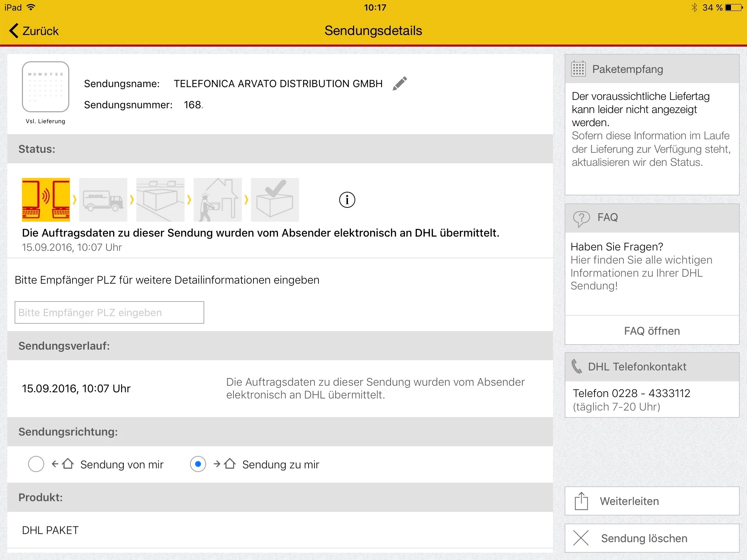The image size is (747, 560).
Task: Tap the FAQ speech bubble icon
Action: 581,218
